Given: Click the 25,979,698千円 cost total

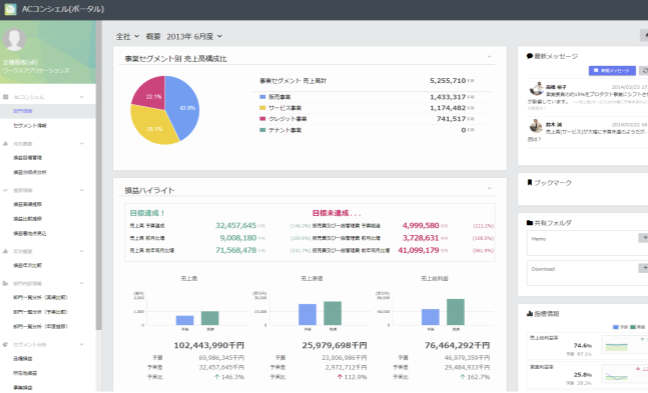Looking at the screenshot, I should (x=334, y=345).
